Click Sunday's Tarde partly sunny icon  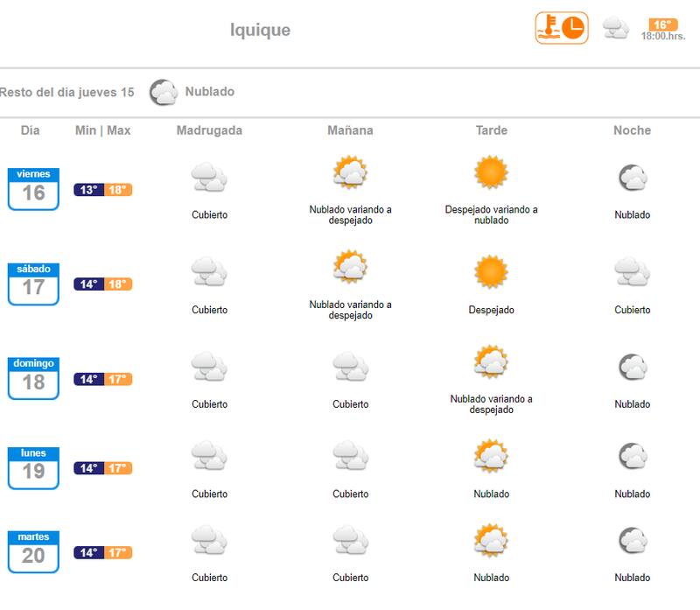pos(491,362)
